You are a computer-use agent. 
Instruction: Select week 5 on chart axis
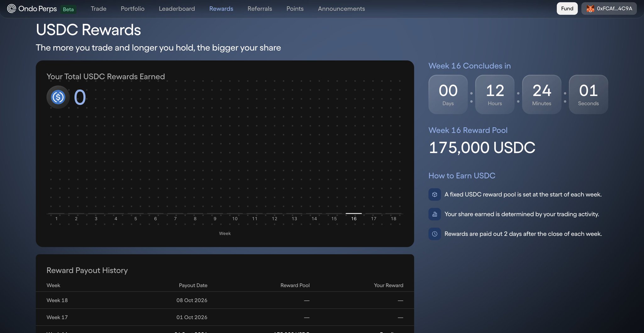tap(136, 218)
